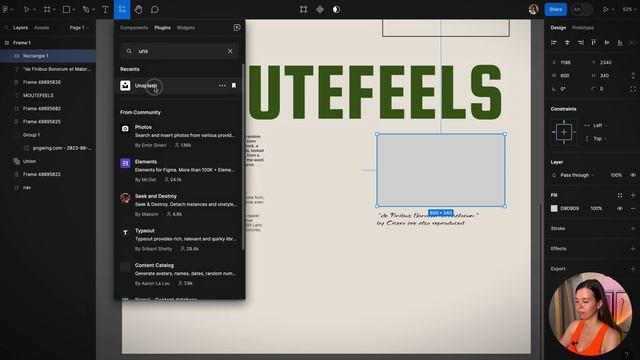The width and height of the screenshot is (640, 360).
Task: Click the Create component icon
Action: [x=320, y=9]
